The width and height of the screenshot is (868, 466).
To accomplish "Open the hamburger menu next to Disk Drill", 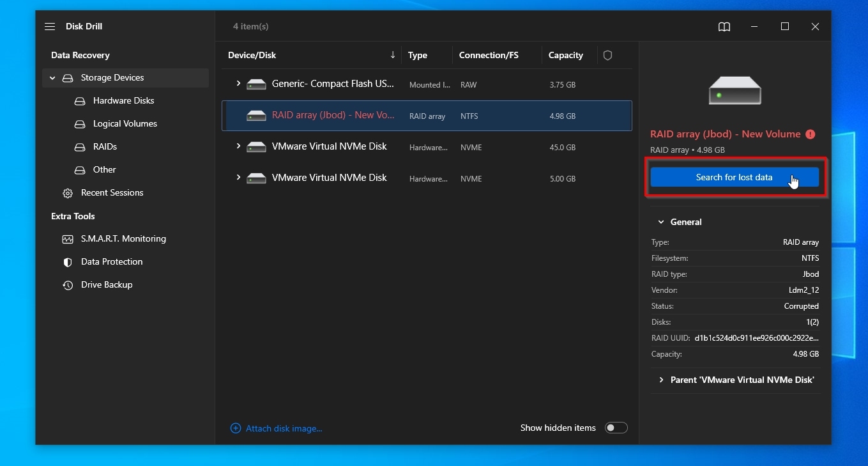I will click(50, 27).
